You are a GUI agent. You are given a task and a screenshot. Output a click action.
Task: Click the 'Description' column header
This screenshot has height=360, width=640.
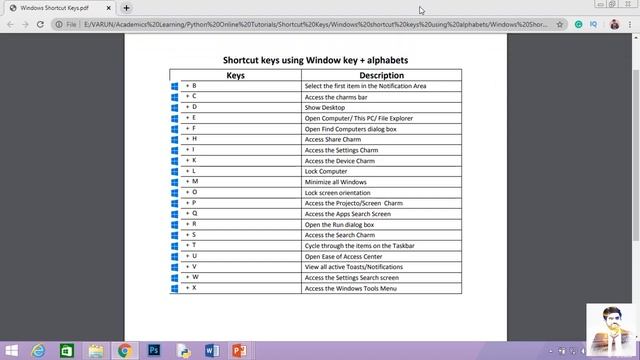(382, 75)
